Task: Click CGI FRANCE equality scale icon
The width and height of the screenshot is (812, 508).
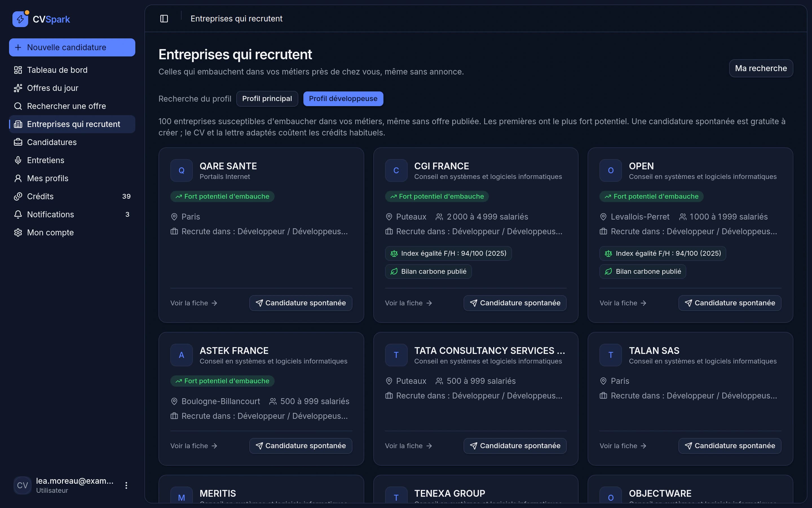Action: click(394, 253)
